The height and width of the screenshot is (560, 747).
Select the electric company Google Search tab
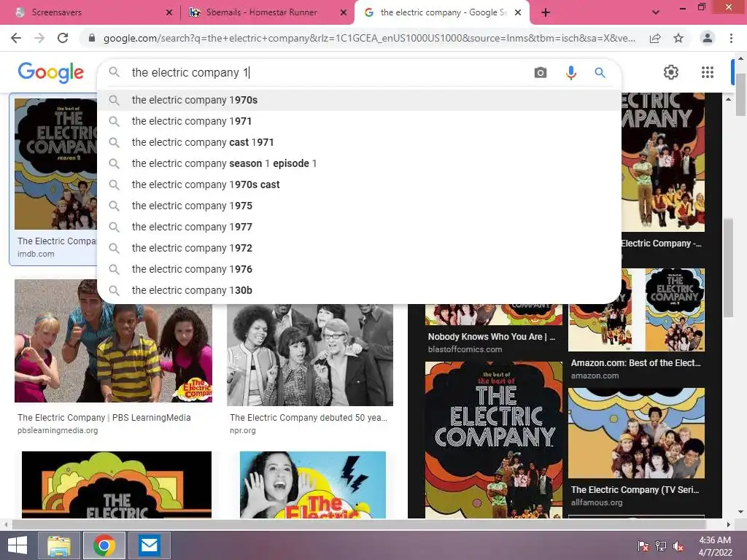[441, 12]
